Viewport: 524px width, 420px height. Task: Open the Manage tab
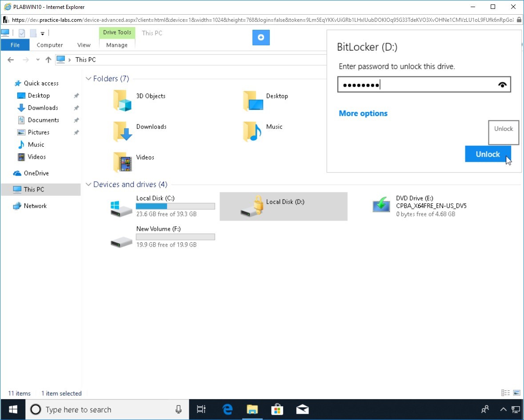[x=117, y=45]
